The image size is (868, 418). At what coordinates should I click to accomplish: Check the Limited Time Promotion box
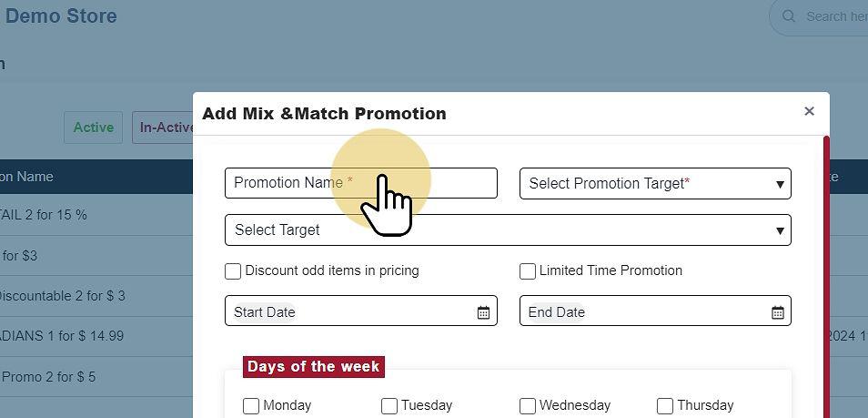(528, 271)
